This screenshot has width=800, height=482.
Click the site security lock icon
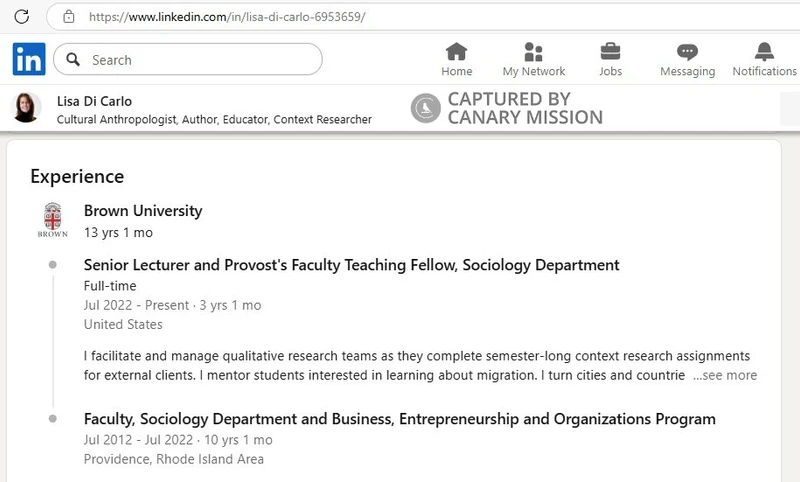(68, 17)
